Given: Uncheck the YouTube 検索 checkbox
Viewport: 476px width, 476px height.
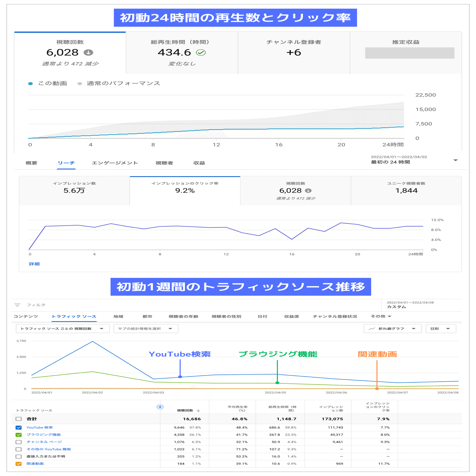Looking at the screenshot, I should (19, 428).
